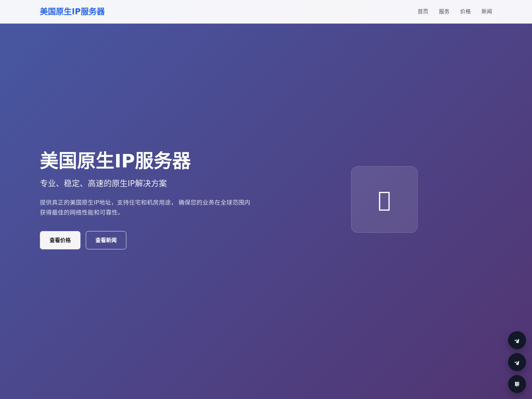Click the lower Telegram paper-plane floating icon
Image resolution: width=532 pixels, height=399 pixels.
517,362
